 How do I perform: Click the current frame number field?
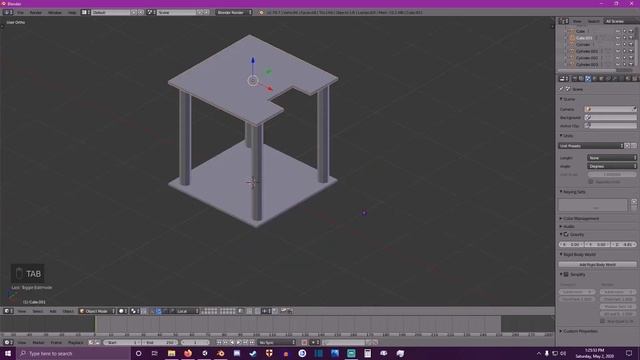tap(195, 342)
